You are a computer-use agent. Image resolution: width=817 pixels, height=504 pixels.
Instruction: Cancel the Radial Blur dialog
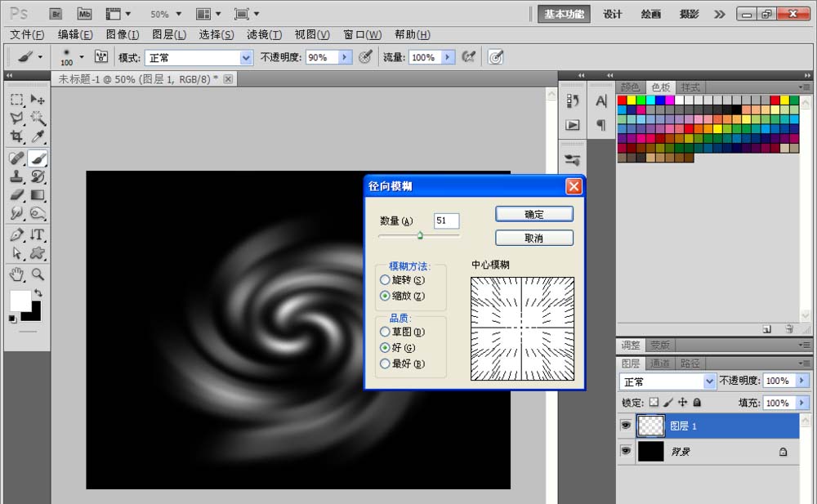tap(534, 239)
